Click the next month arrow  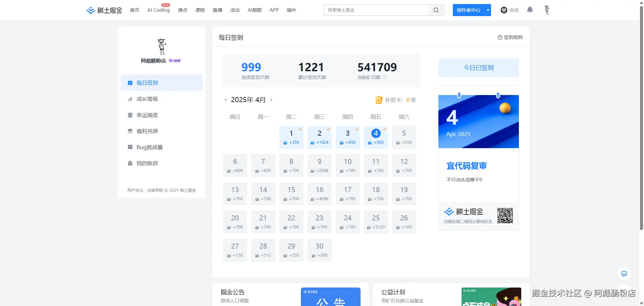coord(272,100)
